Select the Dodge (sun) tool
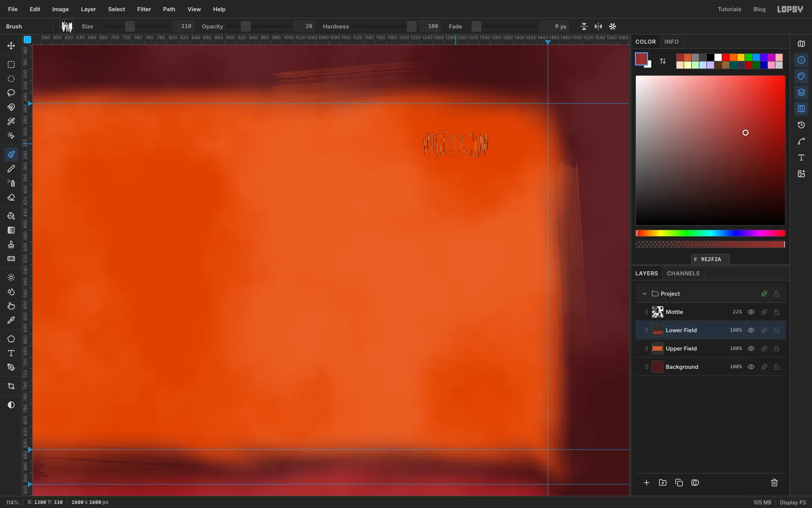Image resolution: width=812 pixels, height=508 pixels. [11, 277]
